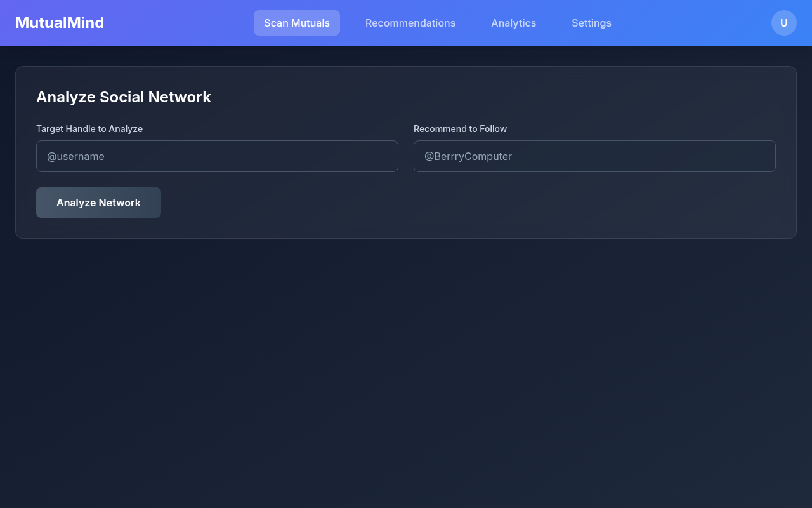Click the @BerrryComputer placeholder text
The width and height of the screenshot is (812, 508).
pos(468,156)
